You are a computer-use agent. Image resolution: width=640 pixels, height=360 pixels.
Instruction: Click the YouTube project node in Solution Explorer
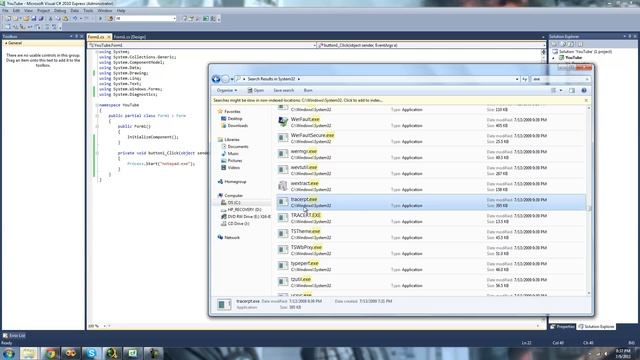point(570,58)
